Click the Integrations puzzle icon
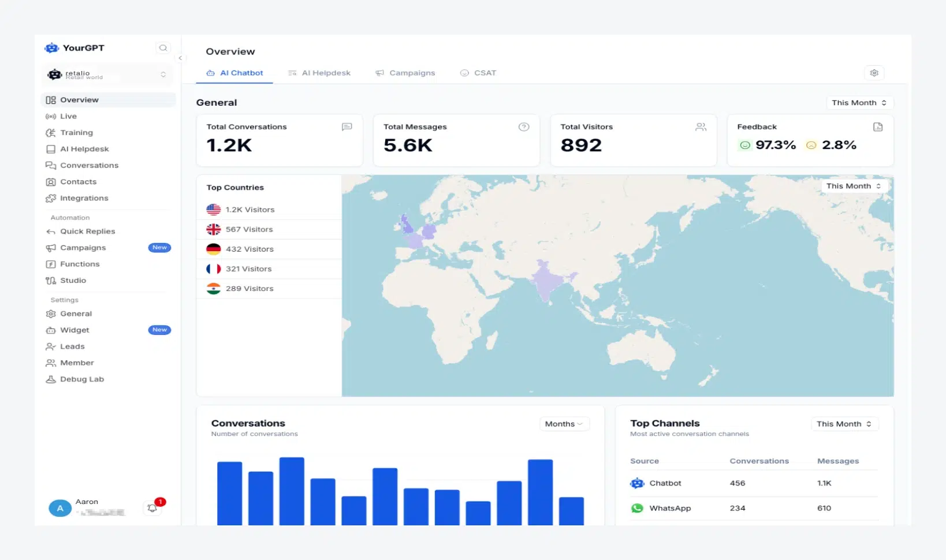This screenshot has width=946, height=560. [51, 198]
